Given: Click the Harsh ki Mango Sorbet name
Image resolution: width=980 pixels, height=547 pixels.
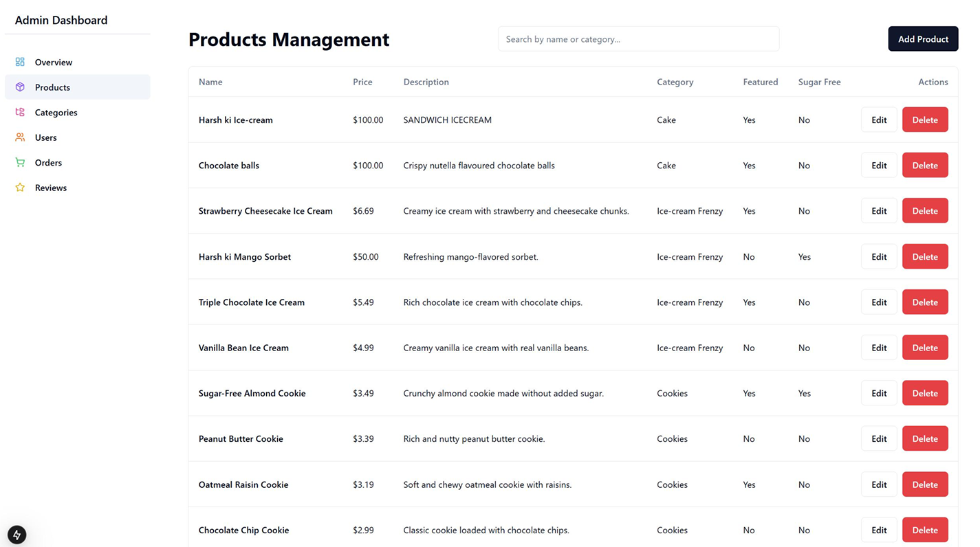Looking at the screenshot, I should pos(245,256).
